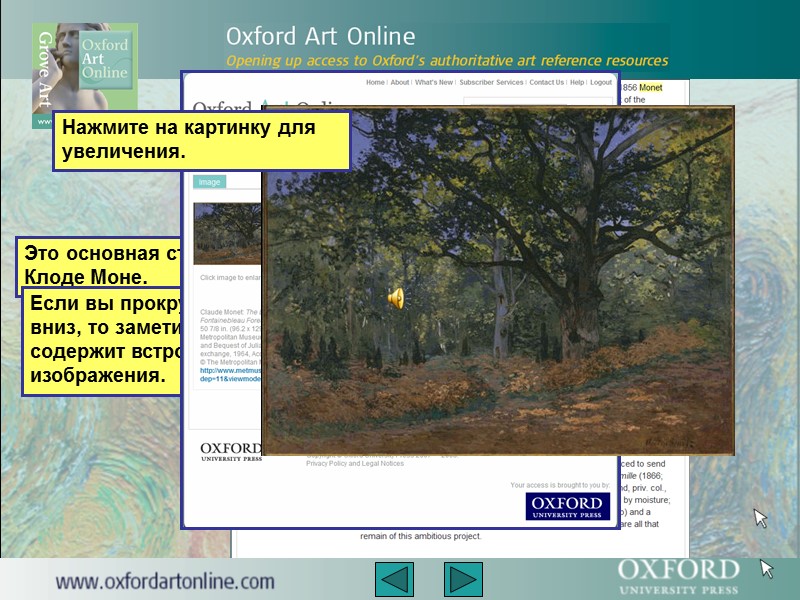Click the yellow note "Нажмите на картинку для увеличения"
The width and height of the screenshot is (800, 600).
[x=202, y=140]
